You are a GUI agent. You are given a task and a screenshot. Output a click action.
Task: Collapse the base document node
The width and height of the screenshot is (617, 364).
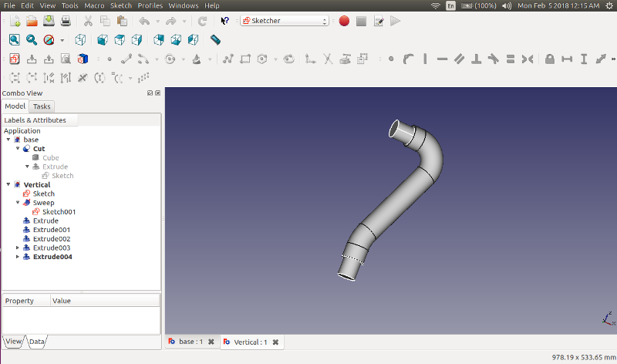(8, 140)
